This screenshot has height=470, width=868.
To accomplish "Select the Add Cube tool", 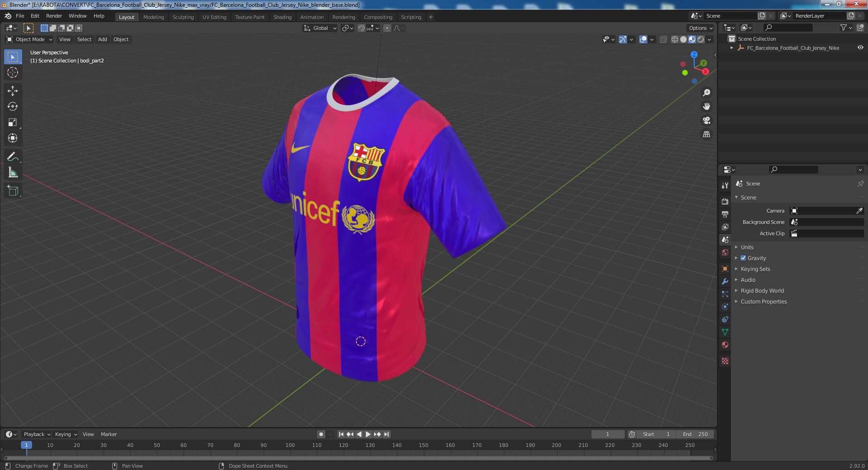I will pos(13,191).
